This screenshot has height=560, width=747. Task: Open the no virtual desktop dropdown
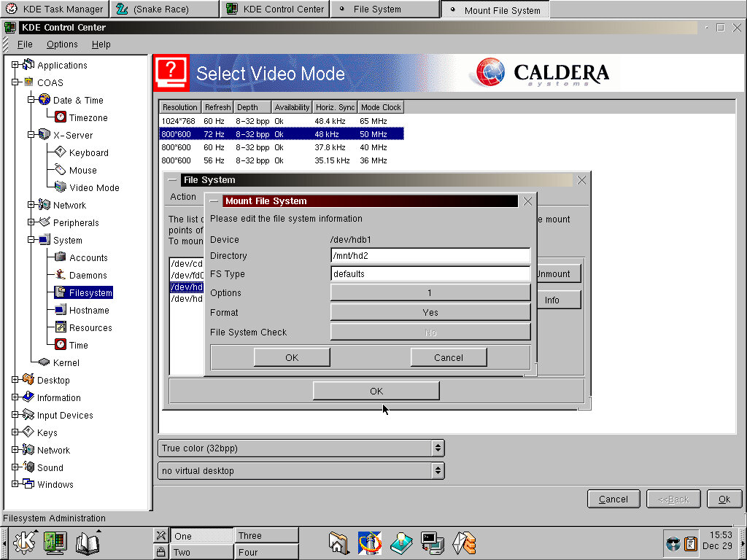pos(301,471)
